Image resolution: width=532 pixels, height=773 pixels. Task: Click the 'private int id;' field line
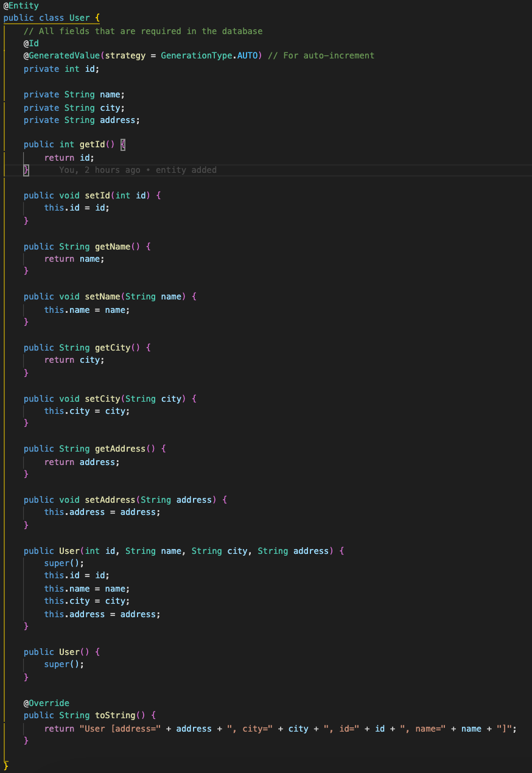(61, 69)
